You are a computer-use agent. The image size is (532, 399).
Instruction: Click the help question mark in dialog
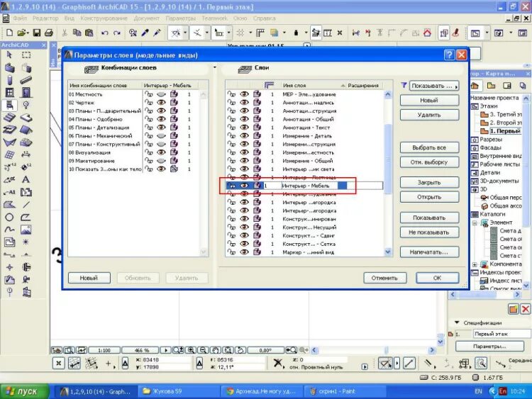(x=449, y=55)
